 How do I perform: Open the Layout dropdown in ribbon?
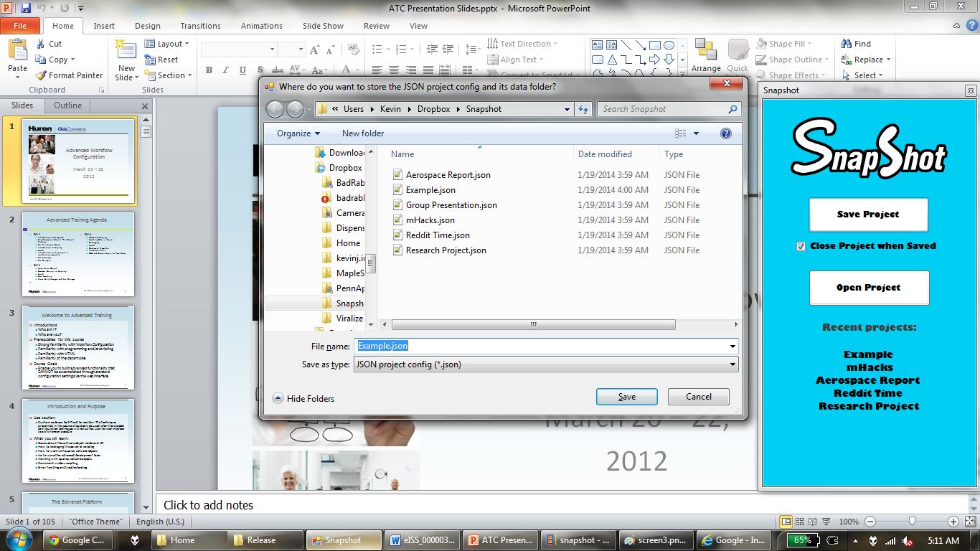point(166,44)
